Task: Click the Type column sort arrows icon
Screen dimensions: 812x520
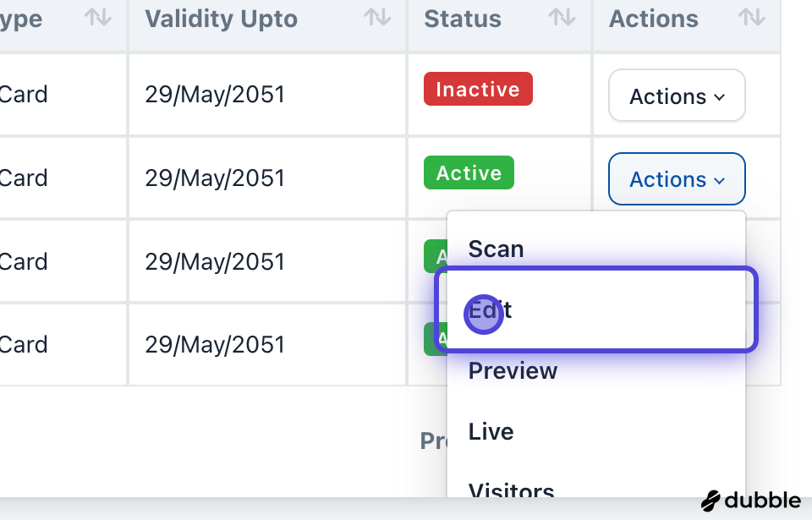Action: pyautogui.click(x=98, y=19)
